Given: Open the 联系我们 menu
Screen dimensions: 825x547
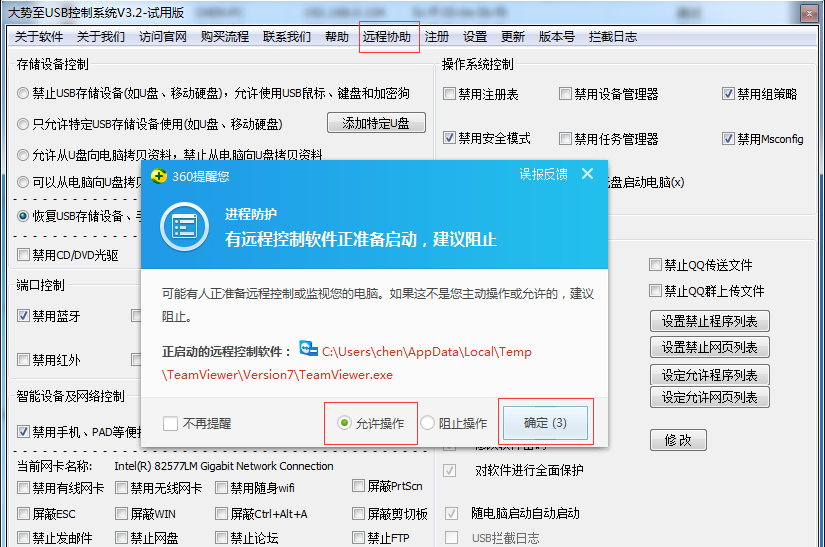Looking at the screenshot, I should pyautogui.click(x=287, y=37).
